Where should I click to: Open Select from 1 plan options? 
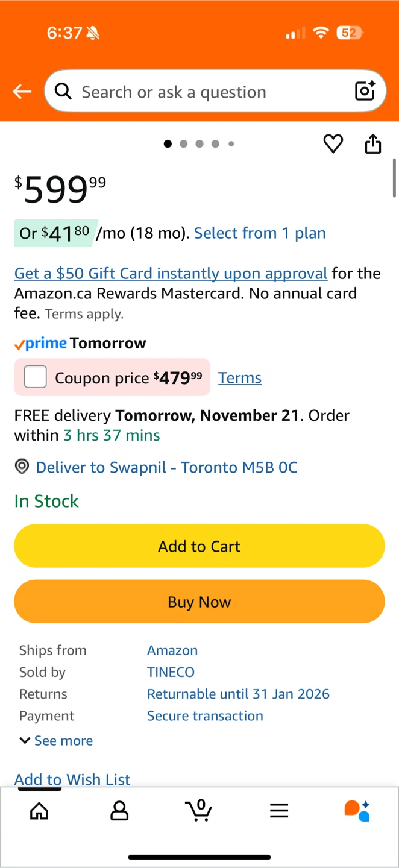pos(260,233)
